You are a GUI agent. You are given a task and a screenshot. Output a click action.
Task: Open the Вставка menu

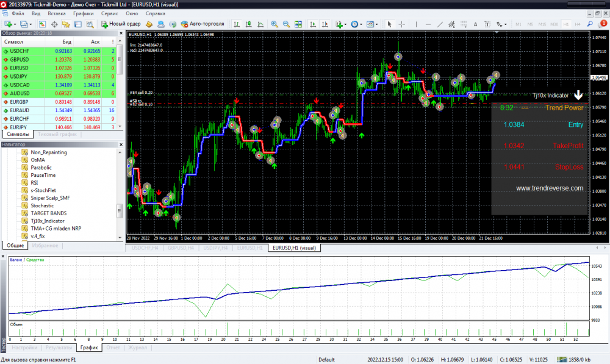coord(56,13)
